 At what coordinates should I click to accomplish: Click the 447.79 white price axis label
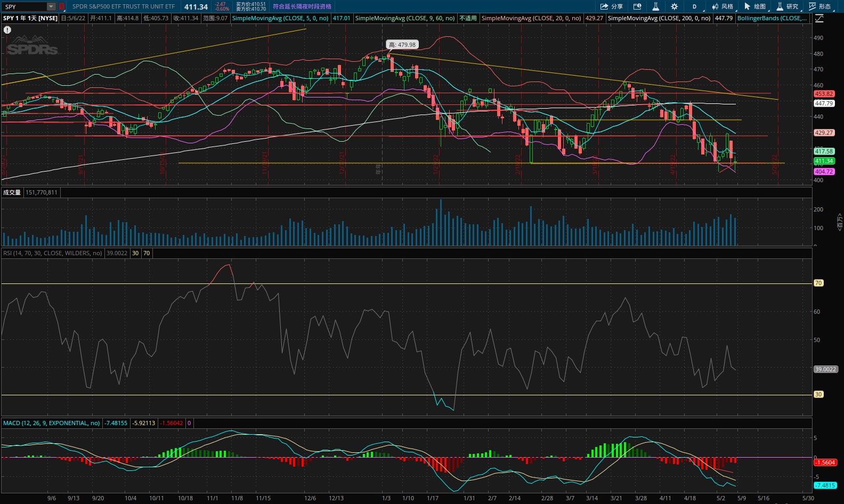824,103
